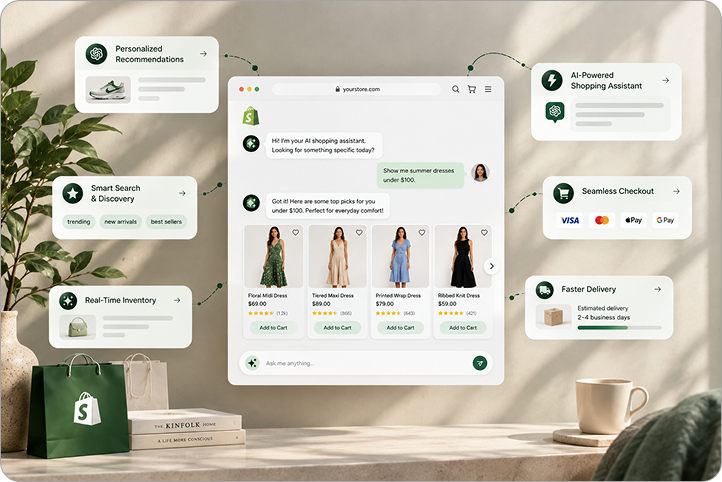The width and height of the screenshot is (722, 482).
Task: Add Tiered Maxi Dress to cart
Action: [x=338, y=328]
